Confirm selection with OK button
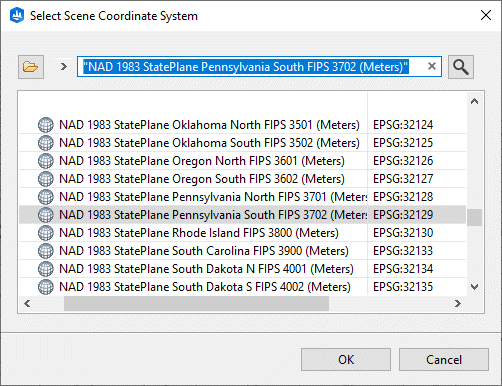Image resolution: width=502 pixels, height=386 pixels. [346, 360]
